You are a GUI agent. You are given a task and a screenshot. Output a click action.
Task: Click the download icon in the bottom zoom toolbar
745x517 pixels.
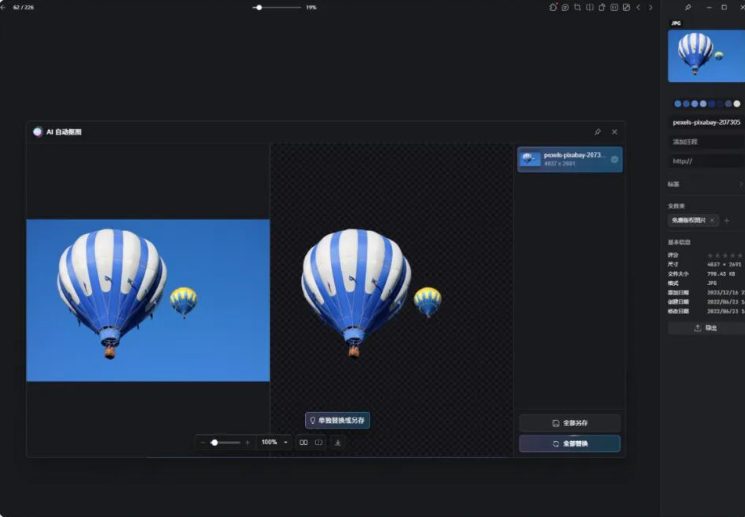click(338, 442)
